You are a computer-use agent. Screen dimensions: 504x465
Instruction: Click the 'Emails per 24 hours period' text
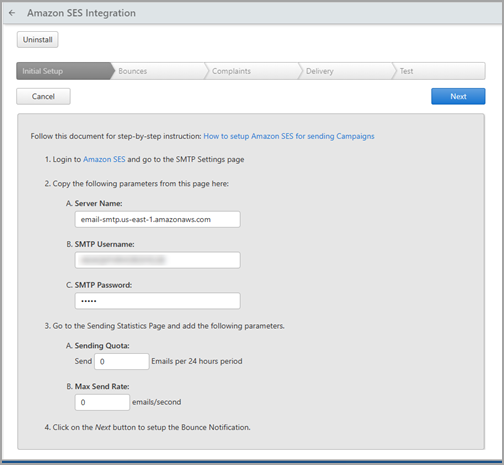coord(197,361)
